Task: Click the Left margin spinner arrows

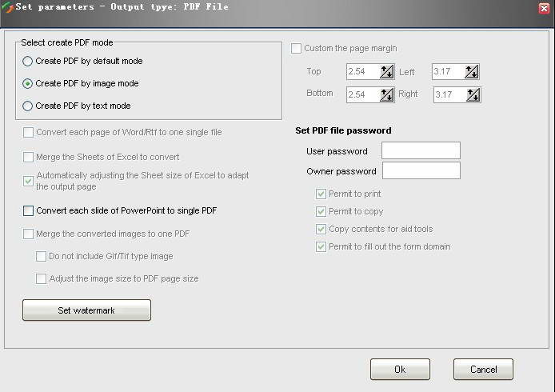Action: (x=472, y=72)
